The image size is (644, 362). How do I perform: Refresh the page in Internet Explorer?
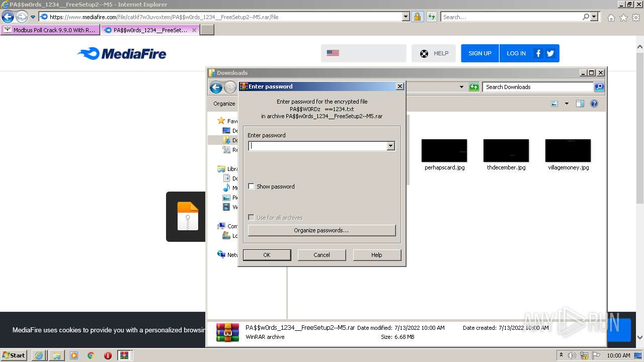pyautogui.click(x=431, y=17)
